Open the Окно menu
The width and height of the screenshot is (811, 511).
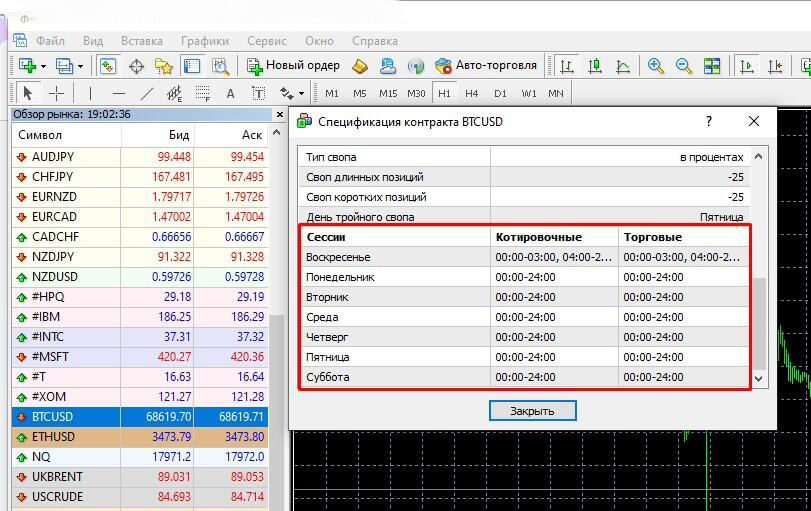(x=319, y=41)
